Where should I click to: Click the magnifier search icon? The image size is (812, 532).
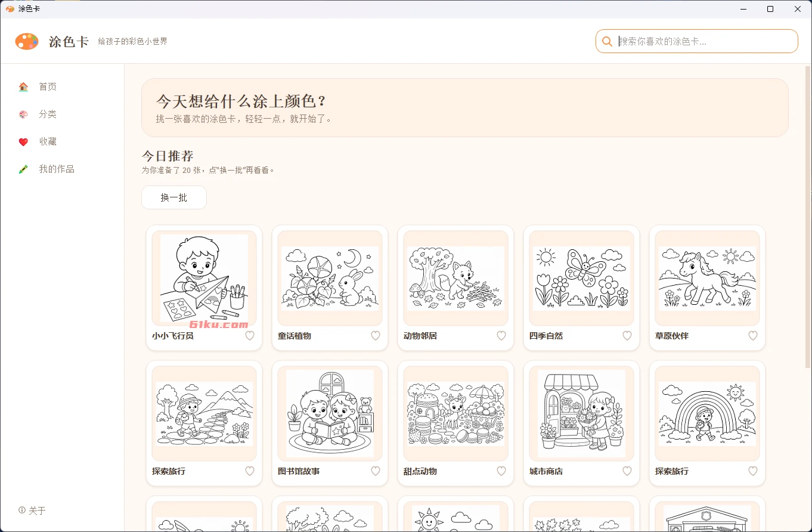pyautogui.click(x=607, y=41)
